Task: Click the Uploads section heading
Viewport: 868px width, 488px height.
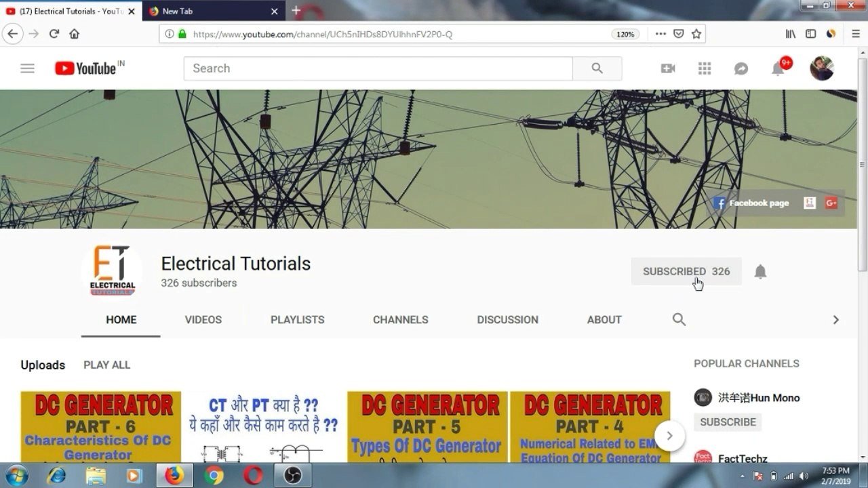Action: point(43,365)
